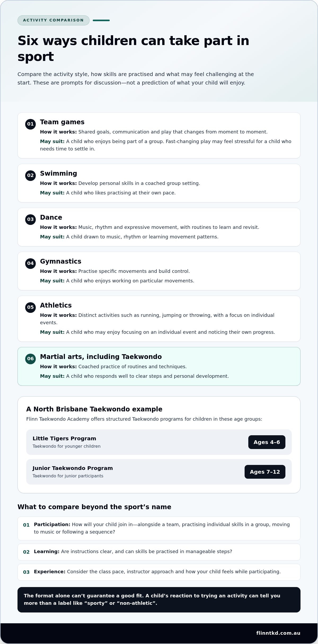Open the flinntkd.com.au footer link
This screenshot has width=318, height=644.
pos(278,633)
